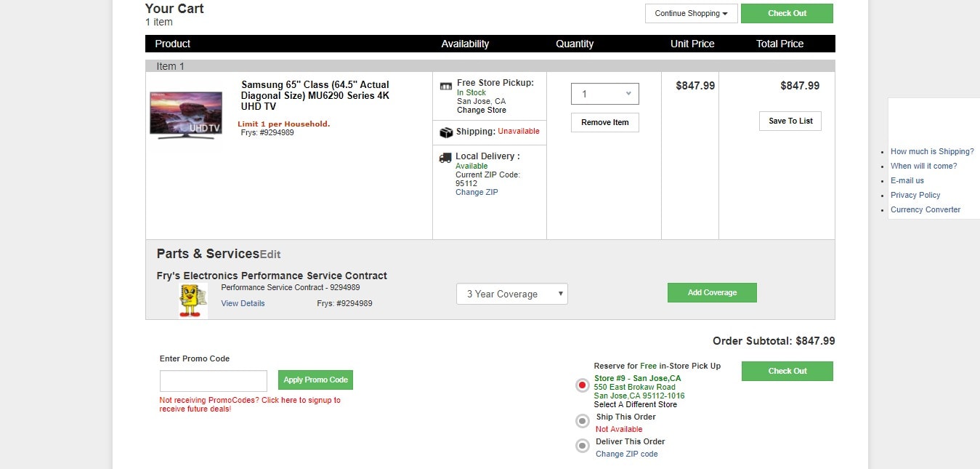Click the In Stock status text
980x469 pixels.
point(471,92)
